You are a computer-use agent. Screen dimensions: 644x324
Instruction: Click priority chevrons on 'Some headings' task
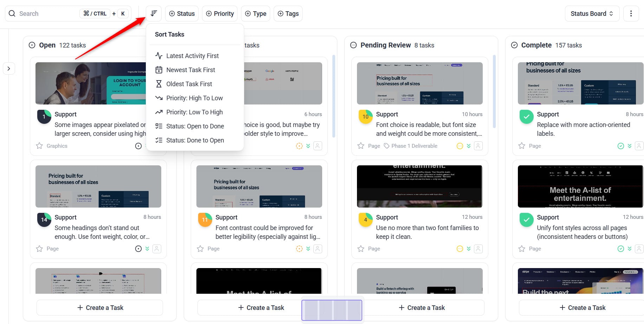[147, 249]
